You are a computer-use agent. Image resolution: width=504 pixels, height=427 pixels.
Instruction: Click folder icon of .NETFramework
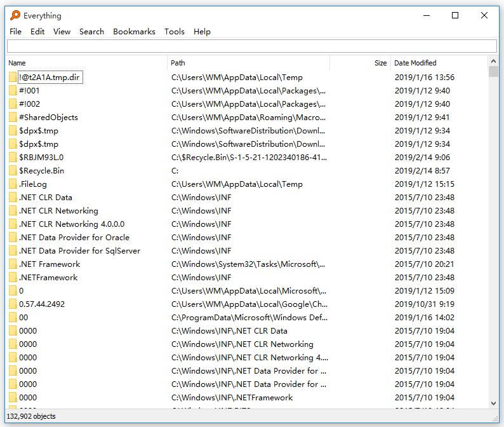13,278
